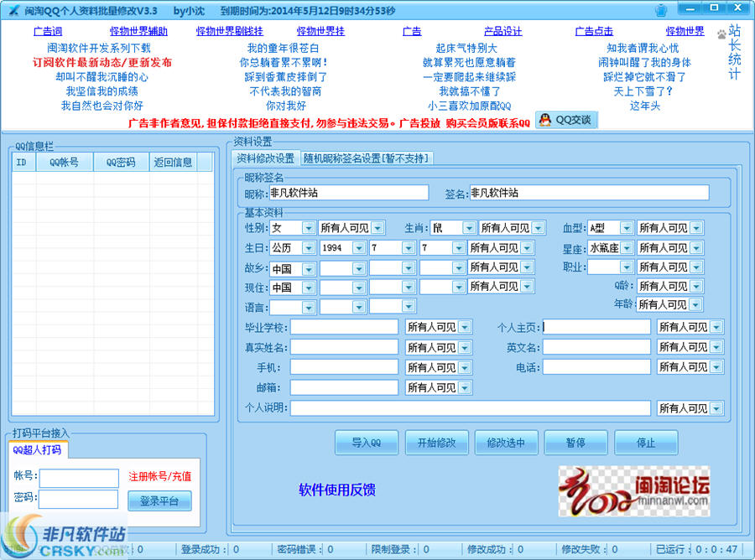Click the 导入QQ button
This screenshot has height=560, width=755.
pos(367,443)
